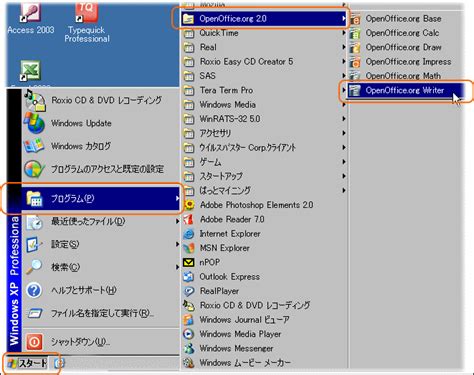Click the Windows Messenger icon
474x375 pixels.
189,348
